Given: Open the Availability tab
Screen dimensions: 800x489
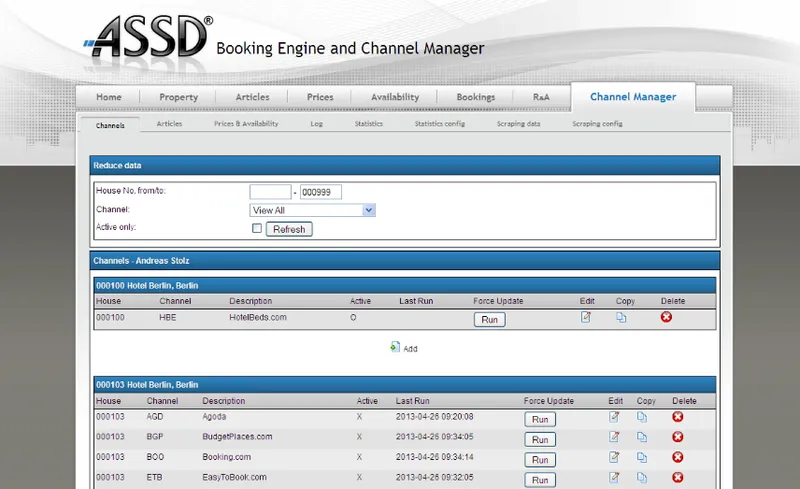Looking at the screenshot, I should click(395, 97).
